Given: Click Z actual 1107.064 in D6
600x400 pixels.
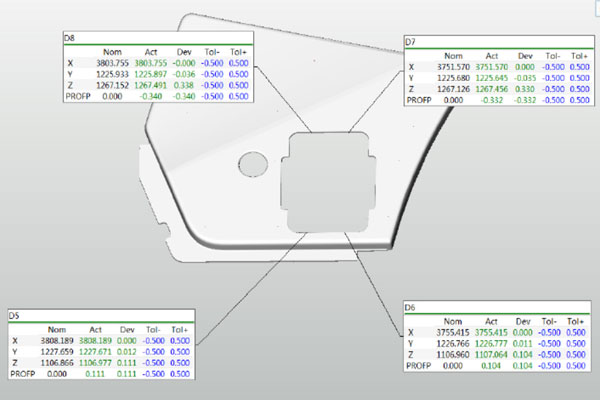Looking at the screenshot, I should tap(494, 354).
